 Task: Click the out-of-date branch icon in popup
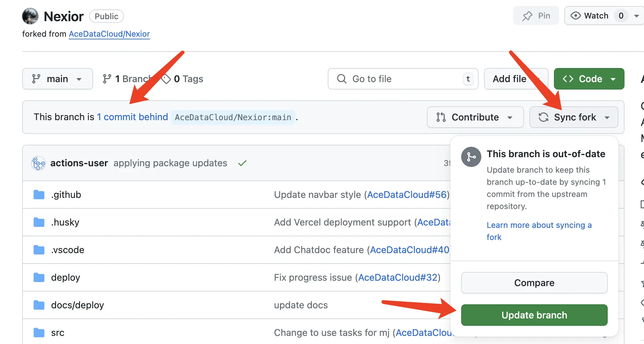pyautogui.click(x=471, y=157)
